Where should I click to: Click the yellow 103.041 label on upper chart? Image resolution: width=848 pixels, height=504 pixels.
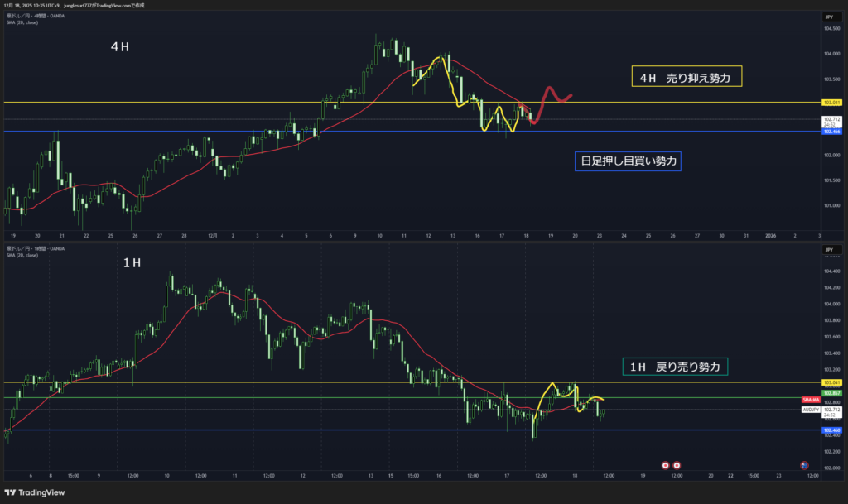pos(831,103)
